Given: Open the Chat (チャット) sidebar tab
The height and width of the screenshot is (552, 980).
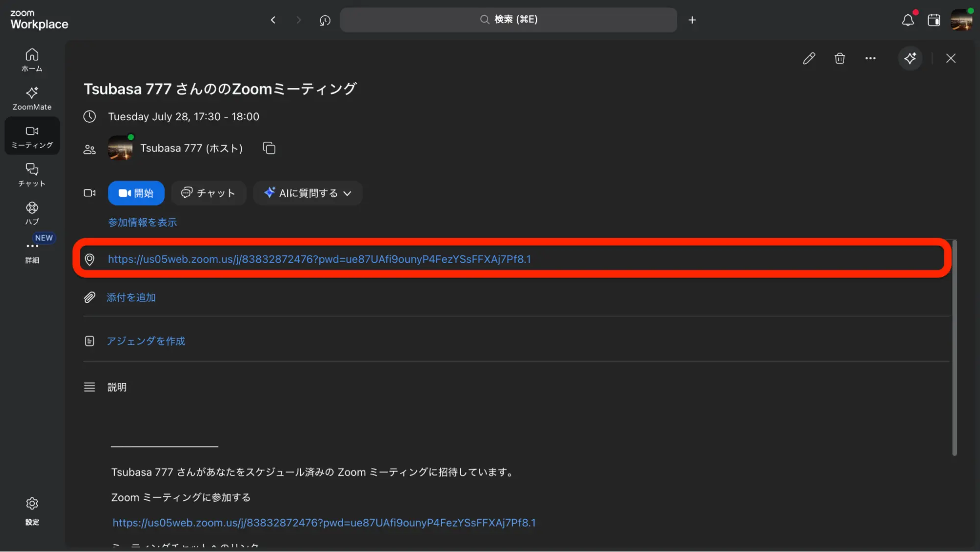Looking at the screenshot, I should 32,175.
